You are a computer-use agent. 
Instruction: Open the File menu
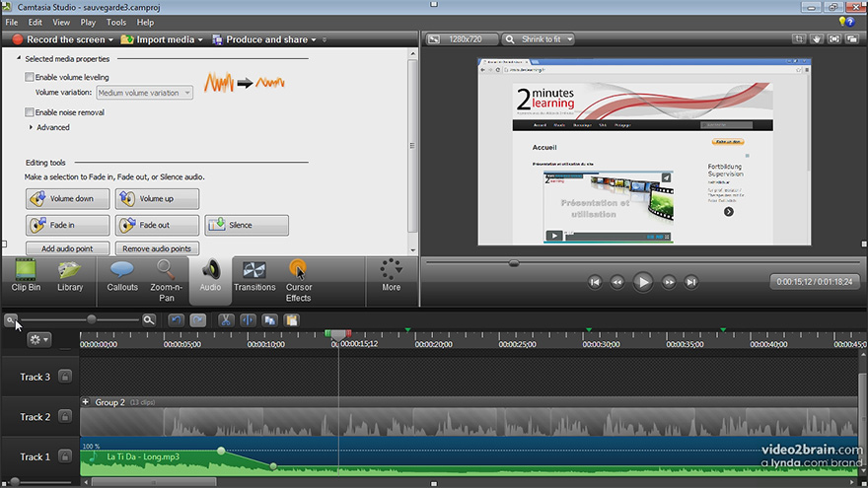(12, 22)
